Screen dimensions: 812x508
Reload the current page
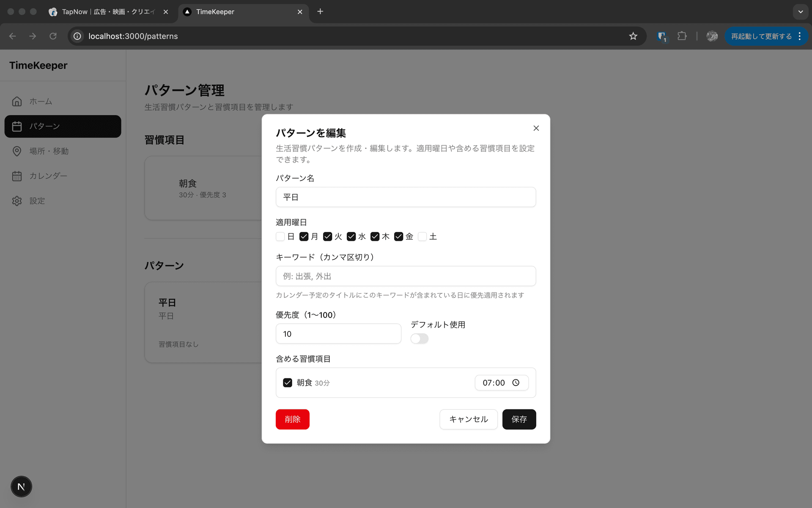tap(53, 36)
